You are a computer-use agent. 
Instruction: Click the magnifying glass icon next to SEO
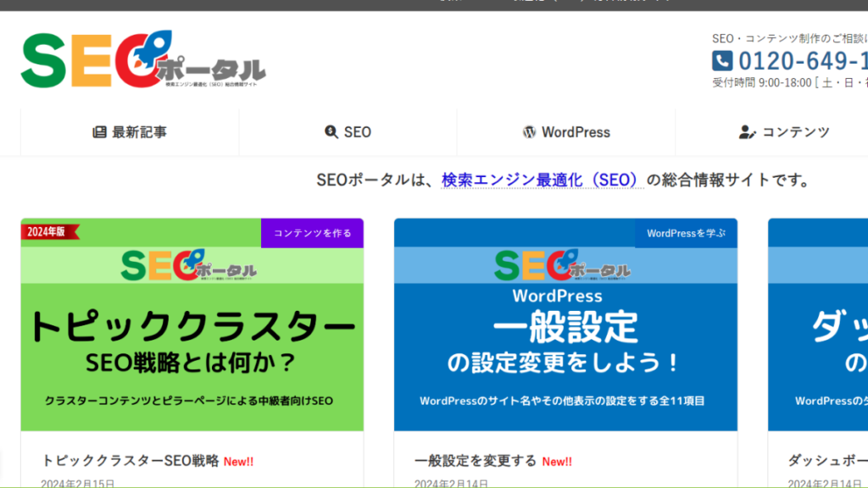tap(330, 132)
